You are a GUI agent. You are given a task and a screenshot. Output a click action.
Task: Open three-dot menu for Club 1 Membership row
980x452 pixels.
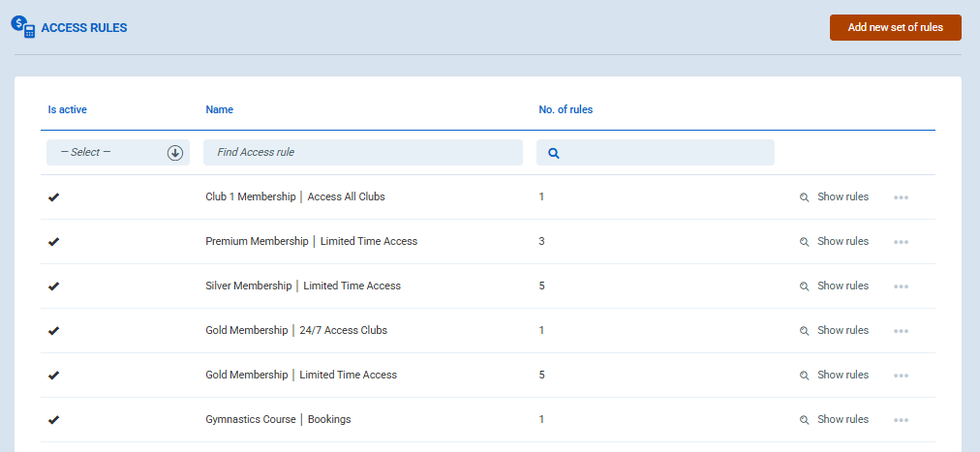tap(901, 197)
